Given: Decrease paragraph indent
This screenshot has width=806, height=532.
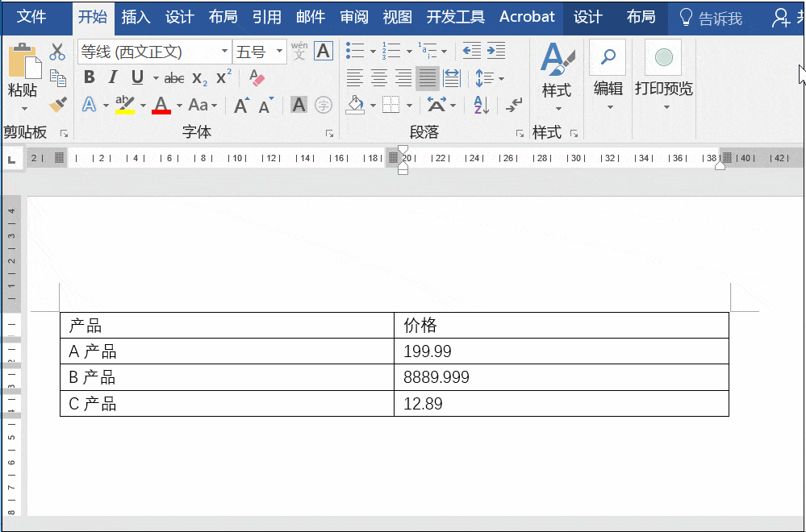Looking at the screenshot, I should pos(472,50).
